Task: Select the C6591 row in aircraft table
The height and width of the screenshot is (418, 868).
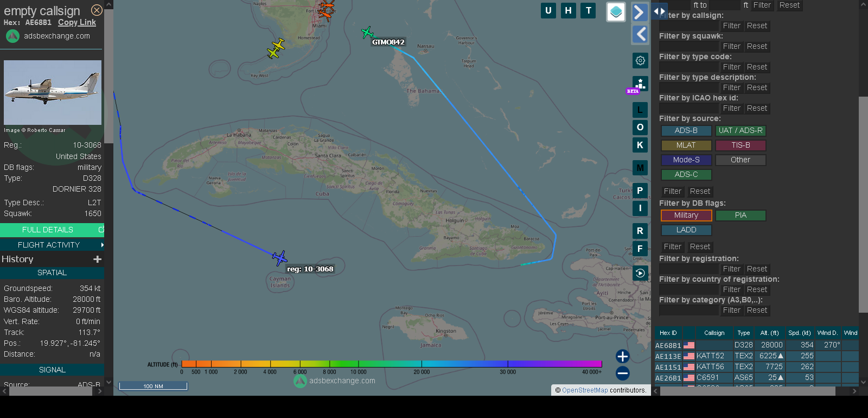Action: click(x=757, y=377)
